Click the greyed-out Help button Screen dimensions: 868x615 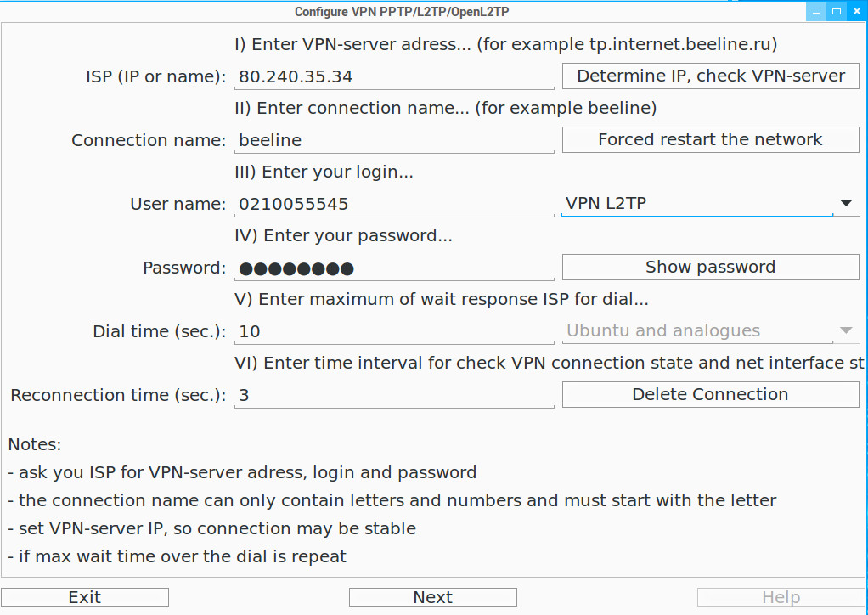(x=781, y=597)
